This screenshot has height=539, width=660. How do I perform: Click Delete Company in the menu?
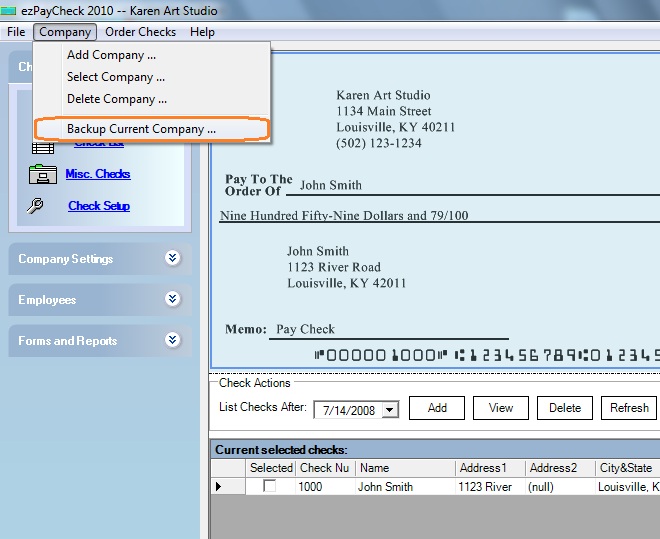pyautogui.click(x=116, y=99)
